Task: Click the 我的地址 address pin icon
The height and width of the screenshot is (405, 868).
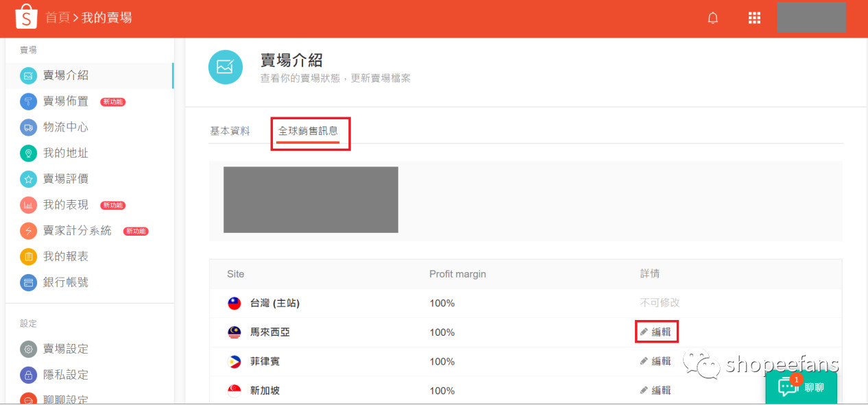Action: click(x=27, y=153)
